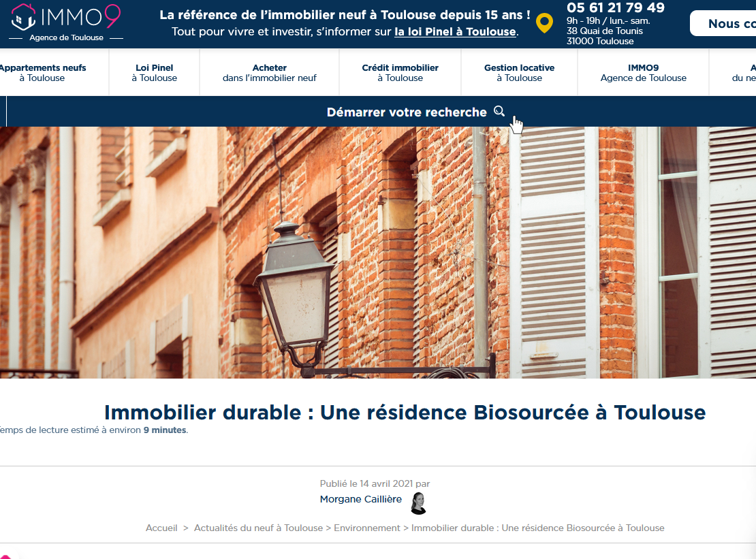Open author link Morgane Caillière
Viewport: 756px width, 559px height.
pos(361,499)
